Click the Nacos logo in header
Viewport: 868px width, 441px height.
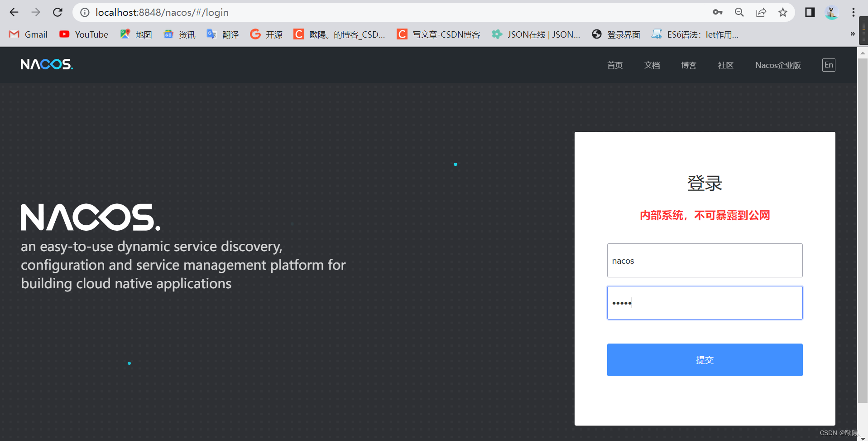click(47, 64)
